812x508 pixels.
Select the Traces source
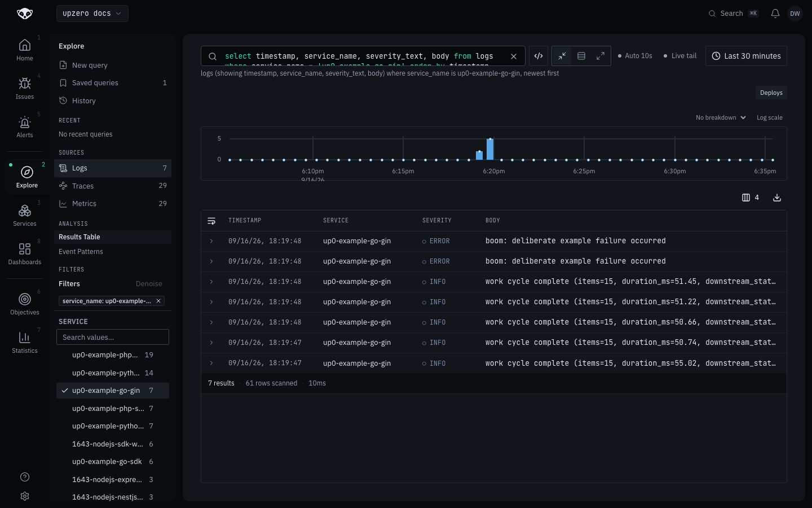pos(113,186)
